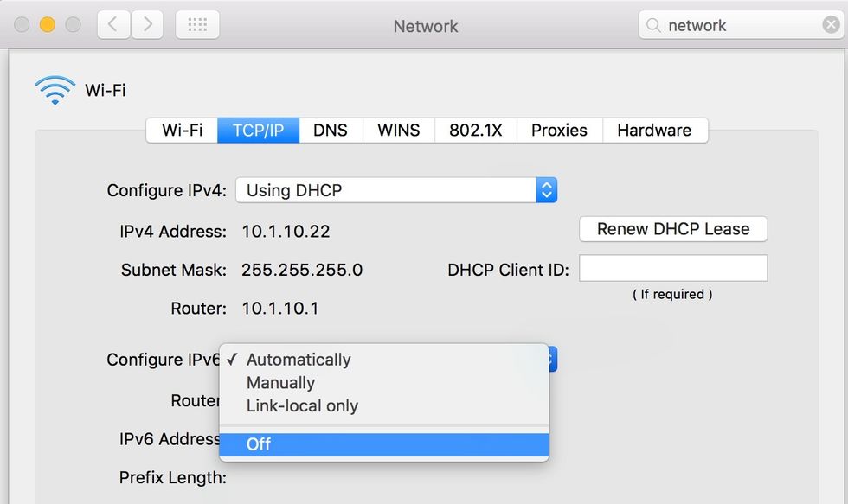Image resolution: width=848 pixels, height=504 pixels.
Task: Click the Wi-Fi icon in the sidebar
Action: pyautogui.click(x=54, y=89)
